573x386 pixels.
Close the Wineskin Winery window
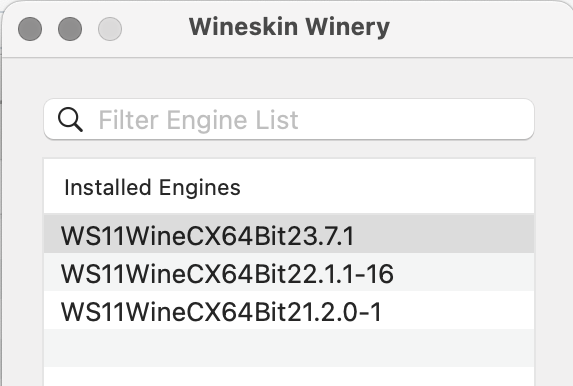[30, 29]
